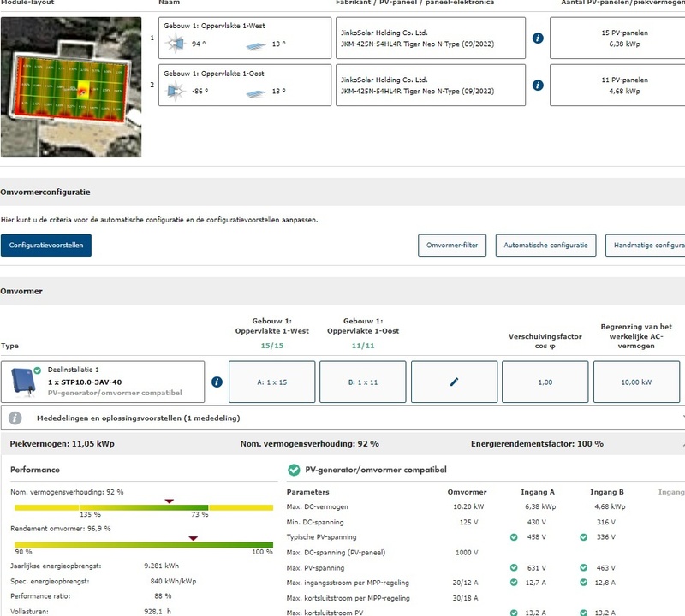Click Configuratievoorstellen button
Image resolution: width=685 pixels, height=616 pixels.
(46, 246)
